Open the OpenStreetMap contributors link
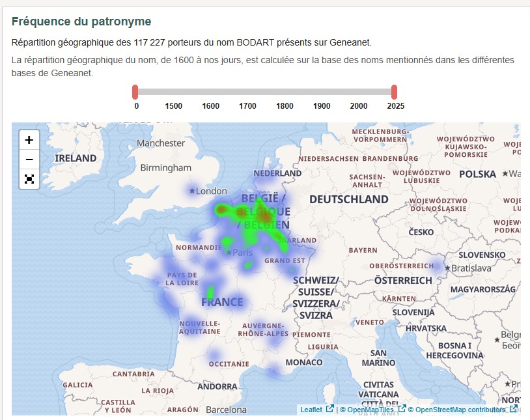The image size is (530, 420). pos(456,410)
